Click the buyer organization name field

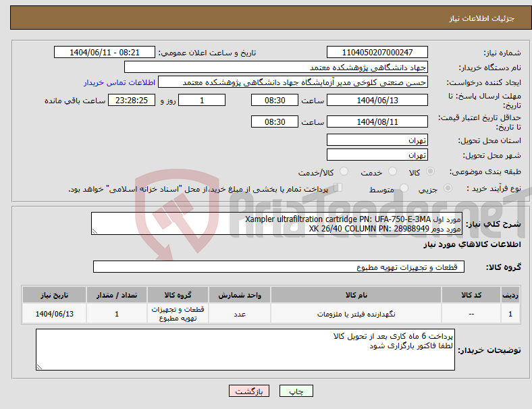(x=276, y=67)
